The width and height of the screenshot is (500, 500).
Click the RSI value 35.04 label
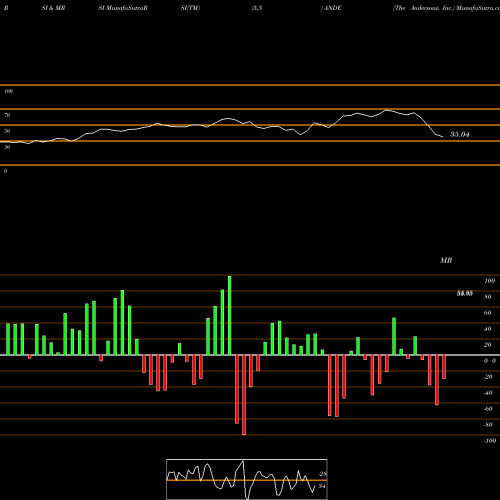point(460,135)
